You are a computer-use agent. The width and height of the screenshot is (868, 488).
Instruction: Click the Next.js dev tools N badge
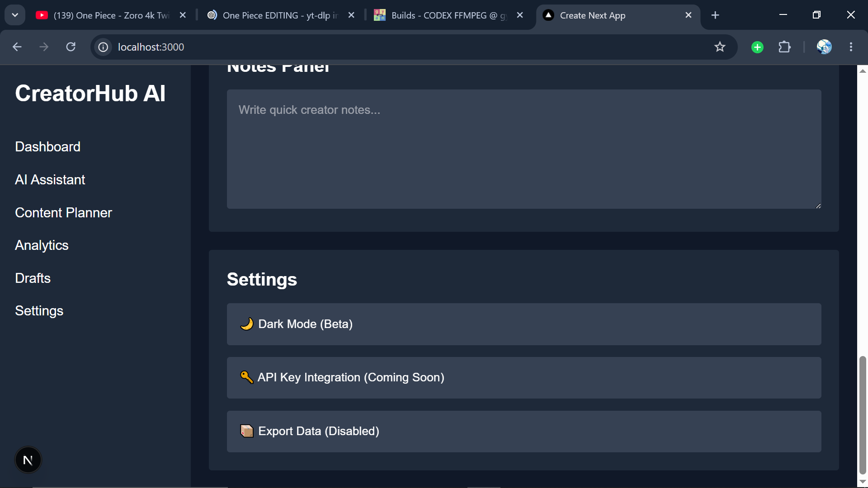(x=28, y=460)
